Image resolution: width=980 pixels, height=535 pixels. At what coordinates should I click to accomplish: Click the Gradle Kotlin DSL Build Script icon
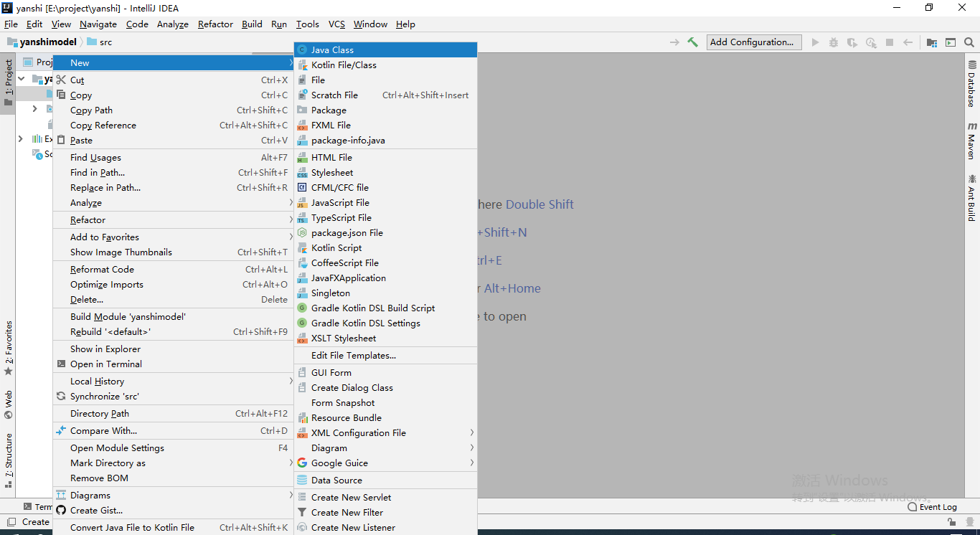coord(302,308)
